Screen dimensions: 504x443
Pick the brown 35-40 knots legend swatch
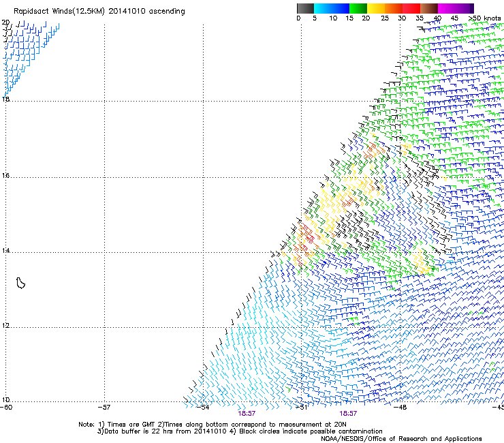(x=429, y=8)
